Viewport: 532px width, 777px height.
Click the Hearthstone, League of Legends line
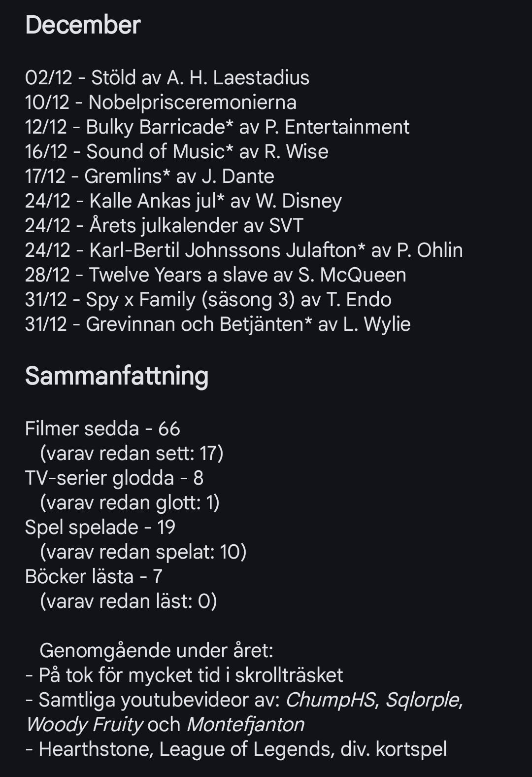[236, 749]
